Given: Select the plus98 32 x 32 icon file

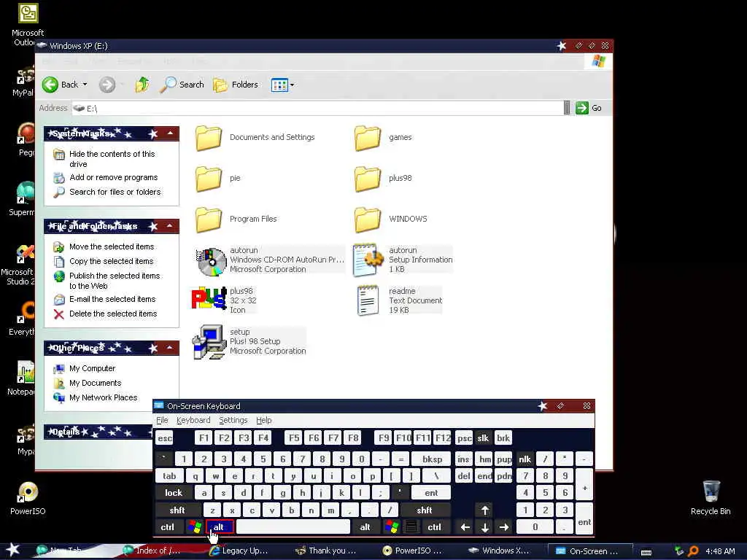Looking at the screenshot, I should (208, 299).
